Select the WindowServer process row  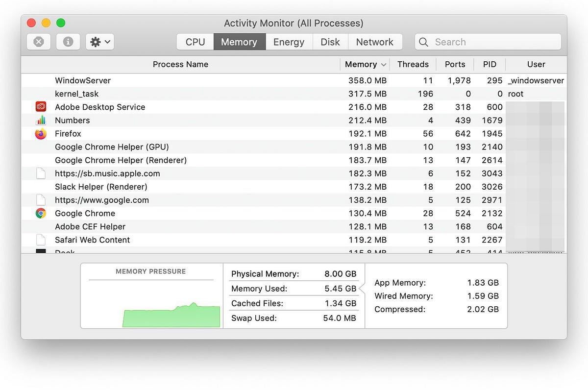294,80
